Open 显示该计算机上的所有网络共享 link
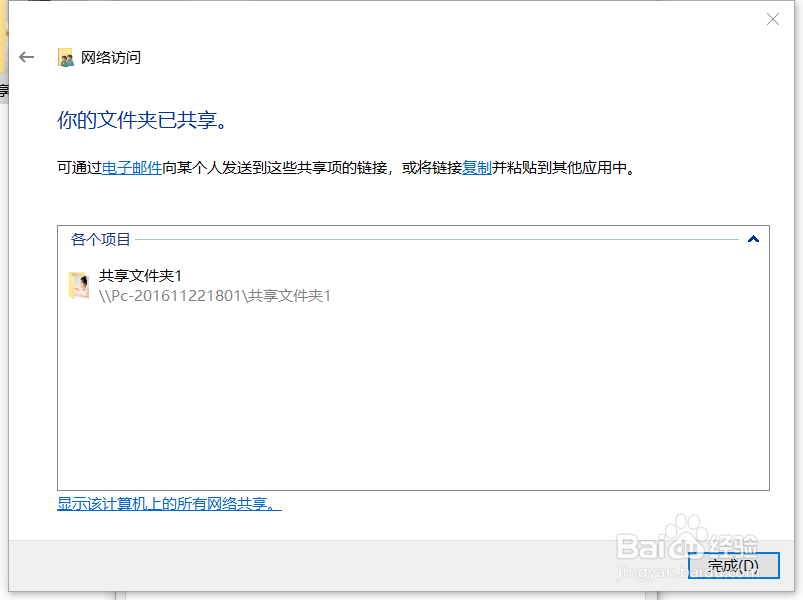 [x=167, y=504]
